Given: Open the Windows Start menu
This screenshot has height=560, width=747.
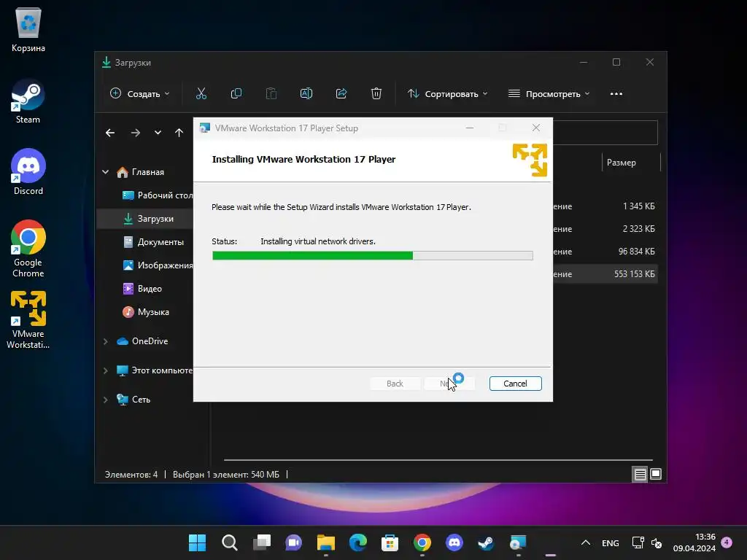Looking at the screenshot, I should [x=197, y=542].
